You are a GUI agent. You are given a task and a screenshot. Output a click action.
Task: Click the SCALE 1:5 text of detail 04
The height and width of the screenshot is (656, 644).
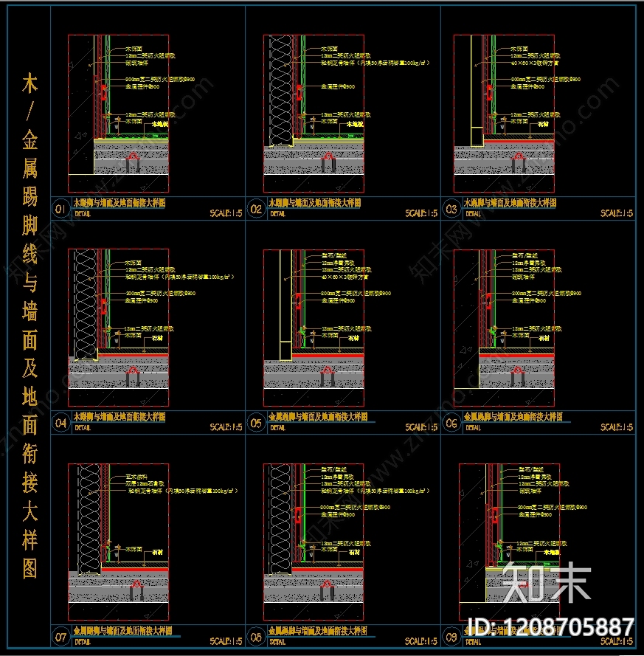(226, 427)
